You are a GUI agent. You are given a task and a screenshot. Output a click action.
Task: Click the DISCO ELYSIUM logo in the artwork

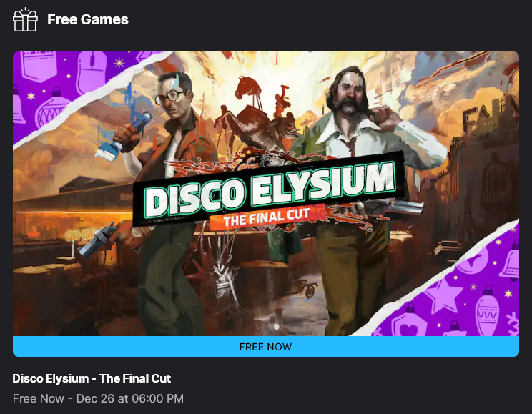[270, 189]
